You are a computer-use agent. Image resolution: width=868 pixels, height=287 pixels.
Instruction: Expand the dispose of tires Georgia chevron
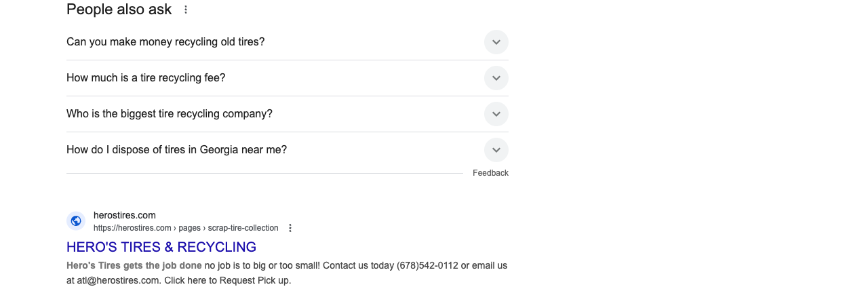click(x=496, y=150)
